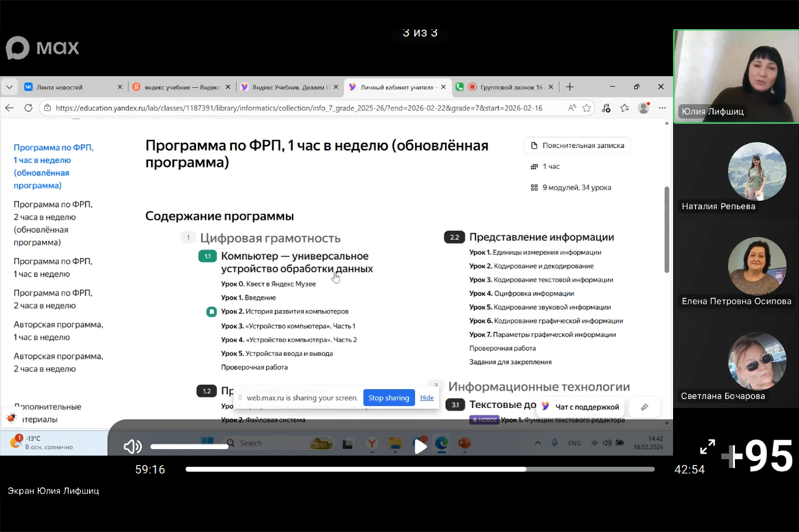This screenshot has height=532, width=799.
Task: Click bookmark icon beside Урок 2 История
Action: [x=211, y=311]
